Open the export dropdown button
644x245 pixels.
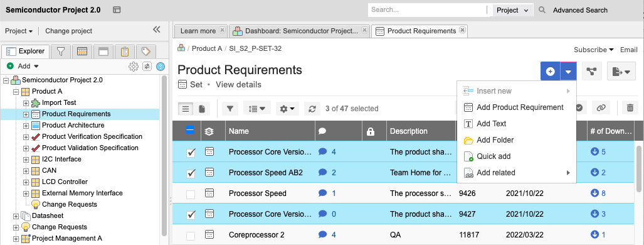(x=621, y=72)
